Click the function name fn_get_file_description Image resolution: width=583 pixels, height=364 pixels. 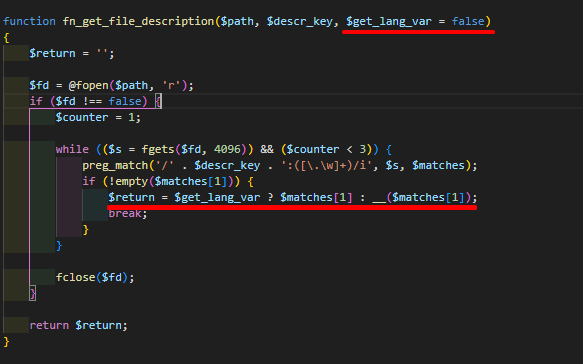(138, 21)
